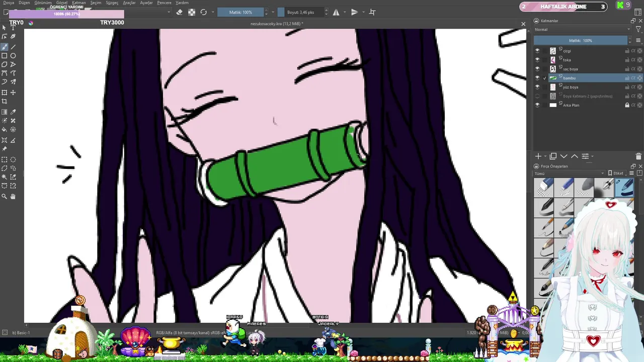Select the pan hand tool
Screen dimensions: 644x362
[x=13, y=197]
